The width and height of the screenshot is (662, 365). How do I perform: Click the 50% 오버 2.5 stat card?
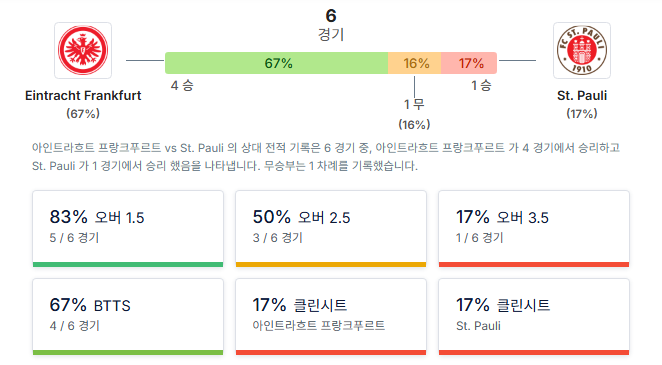(331, 228)
